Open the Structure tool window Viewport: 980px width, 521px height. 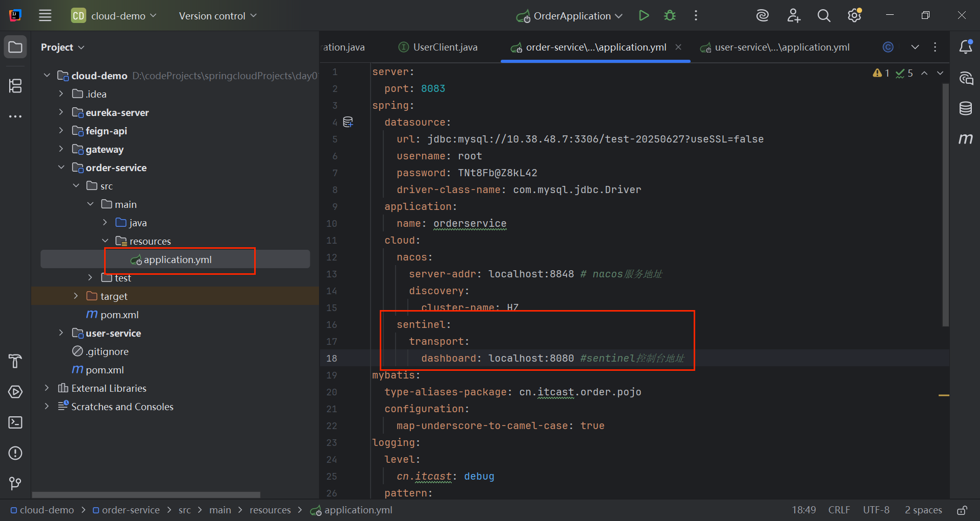coord(15,85)
